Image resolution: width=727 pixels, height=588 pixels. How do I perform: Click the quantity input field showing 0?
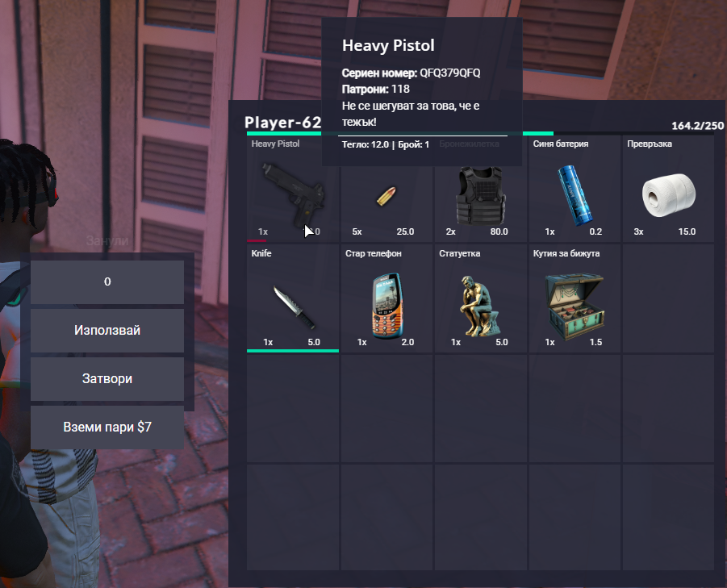click(107, 281)
